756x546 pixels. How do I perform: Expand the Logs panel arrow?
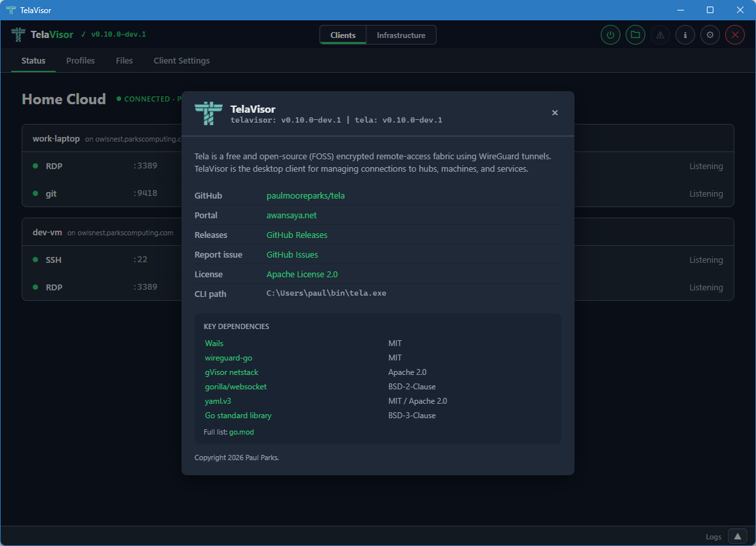click(737, 536)
